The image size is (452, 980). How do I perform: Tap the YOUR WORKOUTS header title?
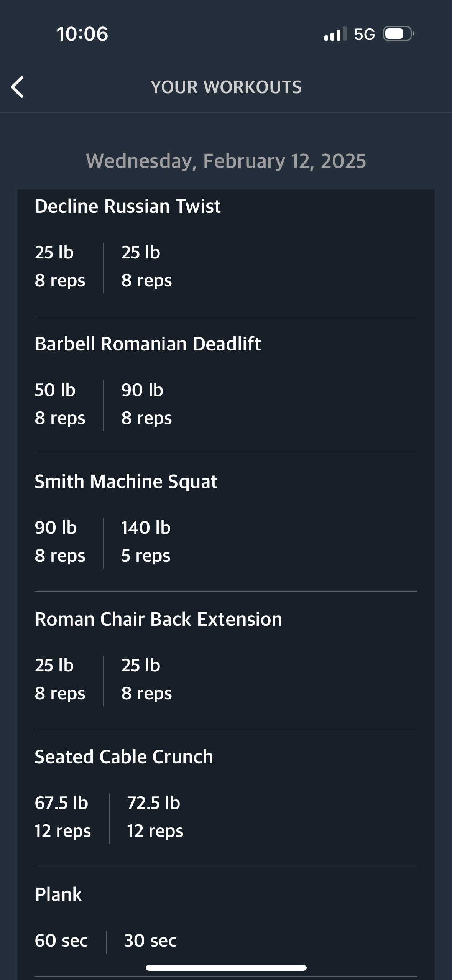pyautogui.click(x=226, y=87)
